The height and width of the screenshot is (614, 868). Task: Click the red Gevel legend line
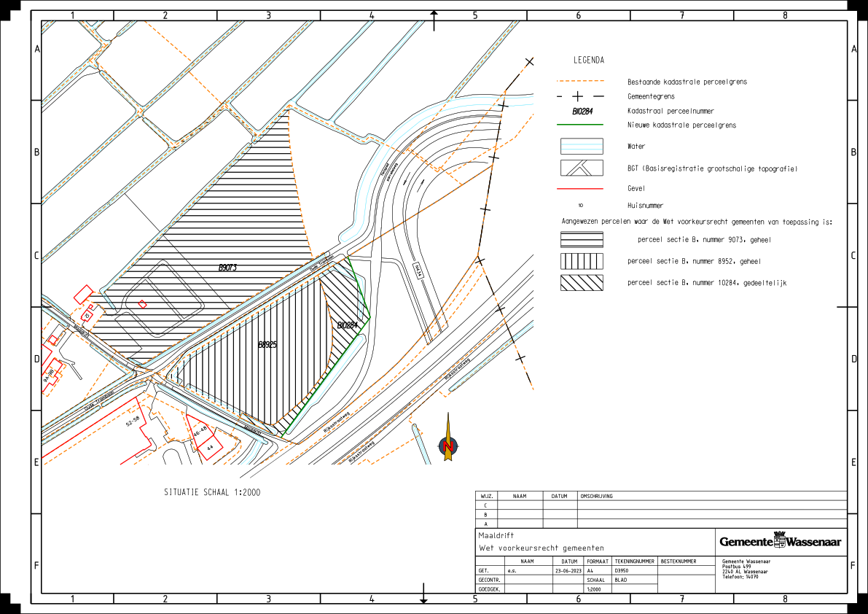tap(580, 188)
